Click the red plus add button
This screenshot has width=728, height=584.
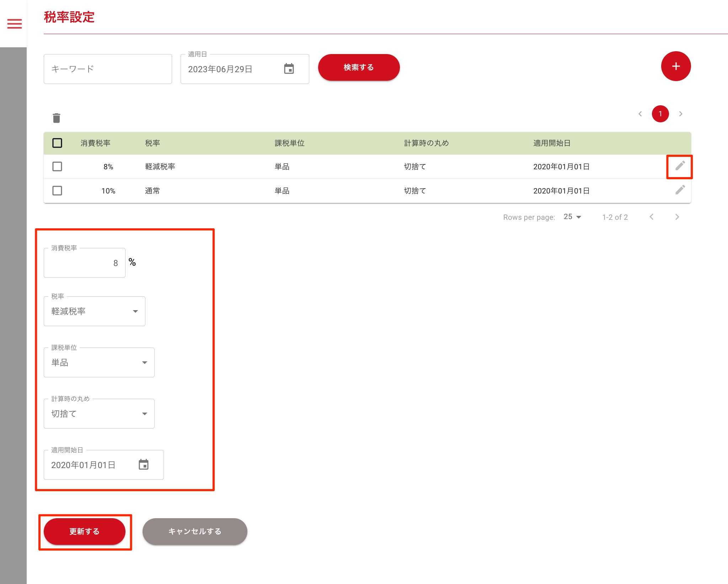point(675,66)
